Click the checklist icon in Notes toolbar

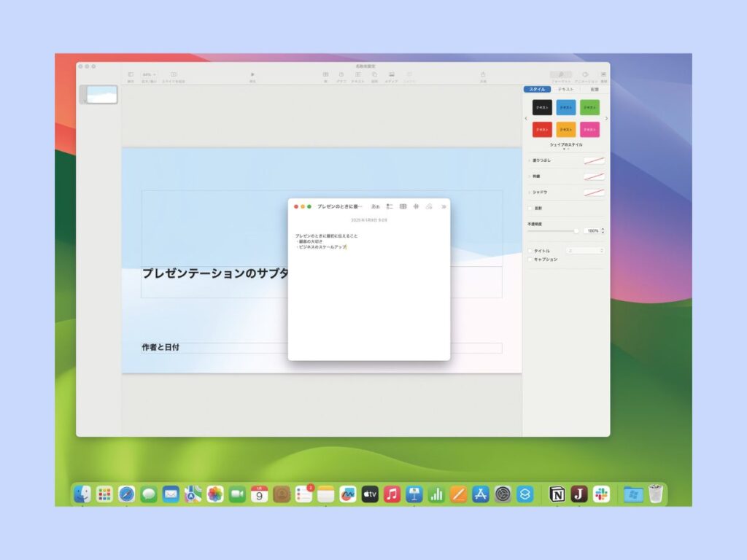point(390,206)
